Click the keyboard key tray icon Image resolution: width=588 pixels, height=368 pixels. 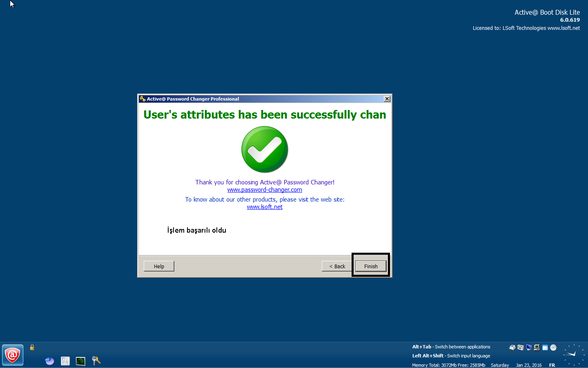[x=512, y=348]
